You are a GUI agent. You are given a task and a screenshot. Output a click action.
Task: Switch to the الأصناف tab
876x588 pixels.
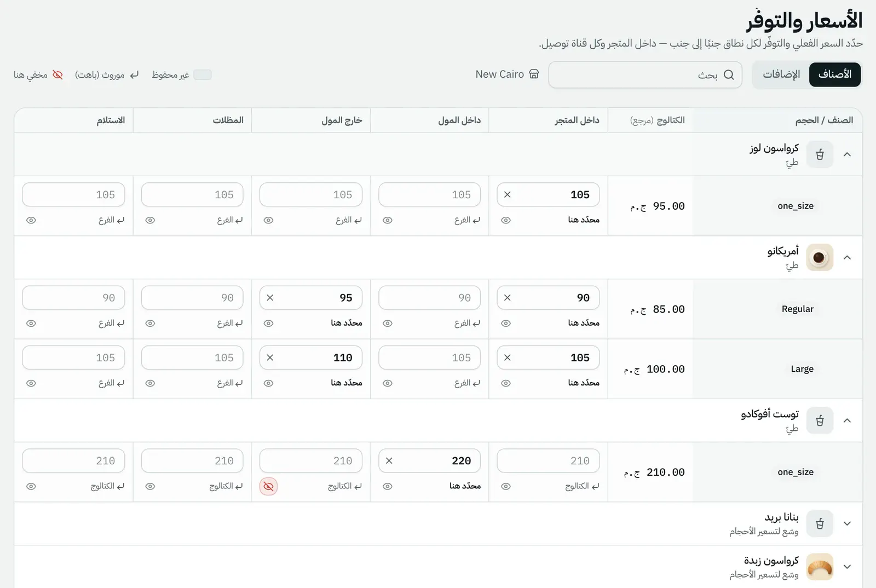(x=834, y=74)
